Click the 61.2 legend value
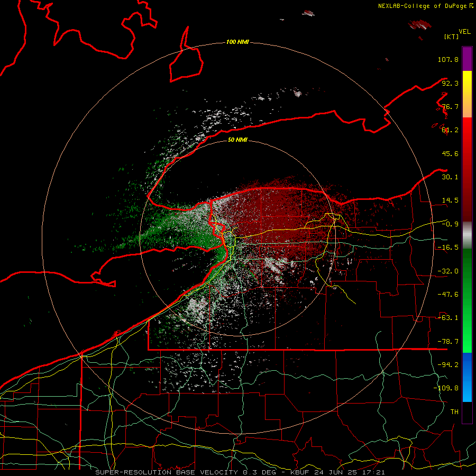 pyautogui.click(x=450, y=130)
